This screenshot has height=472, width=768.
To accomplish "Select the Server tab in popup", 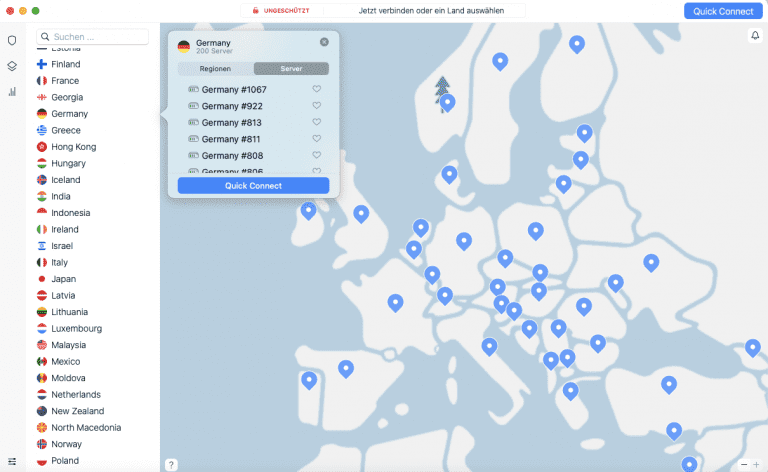I will point(291,69).
